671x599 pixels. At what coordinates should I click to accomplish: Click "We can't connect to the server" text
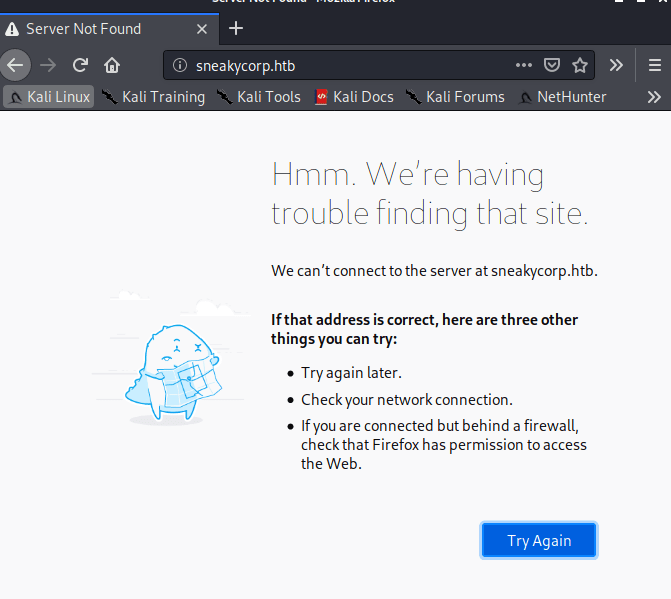pyautogui.click(x=434, y=271)
